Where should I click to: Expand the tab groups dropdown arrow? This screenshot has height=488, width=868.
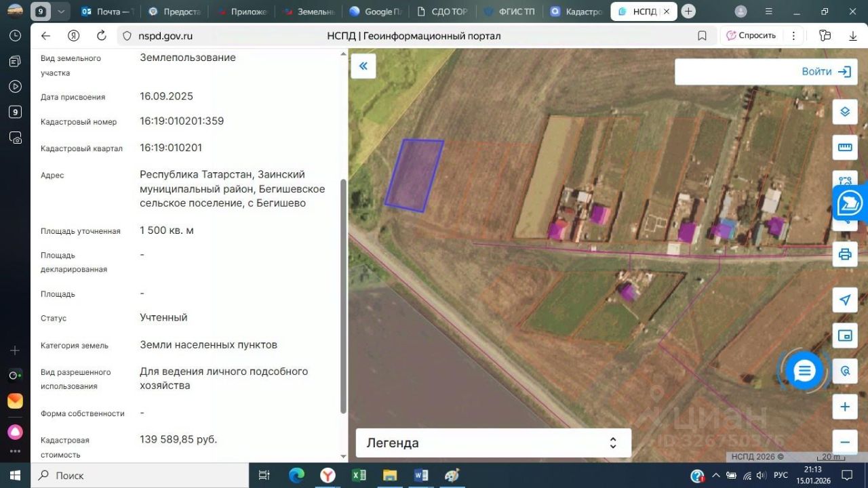tap(62, 12)
